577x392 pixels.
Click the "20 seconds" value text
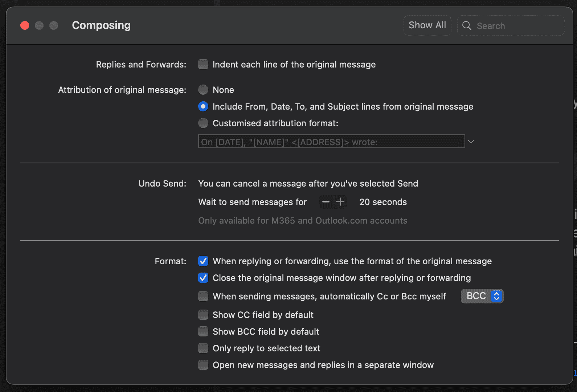tap(383, 202)
